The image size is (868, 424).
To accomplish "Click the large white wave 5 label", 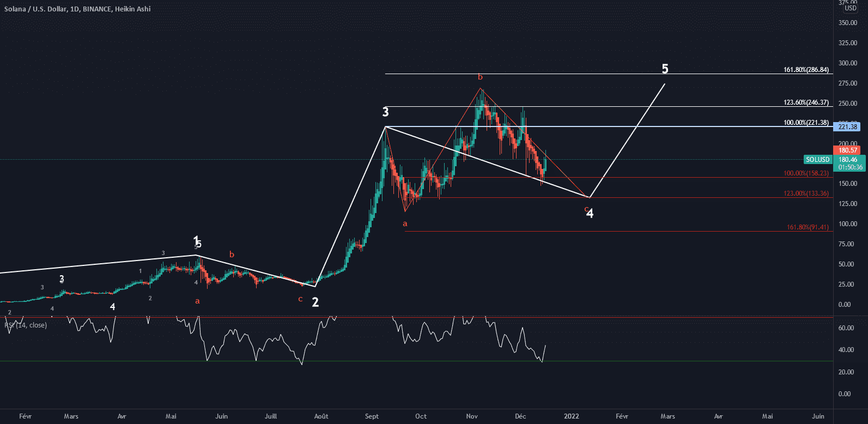I will coord(665,69).
